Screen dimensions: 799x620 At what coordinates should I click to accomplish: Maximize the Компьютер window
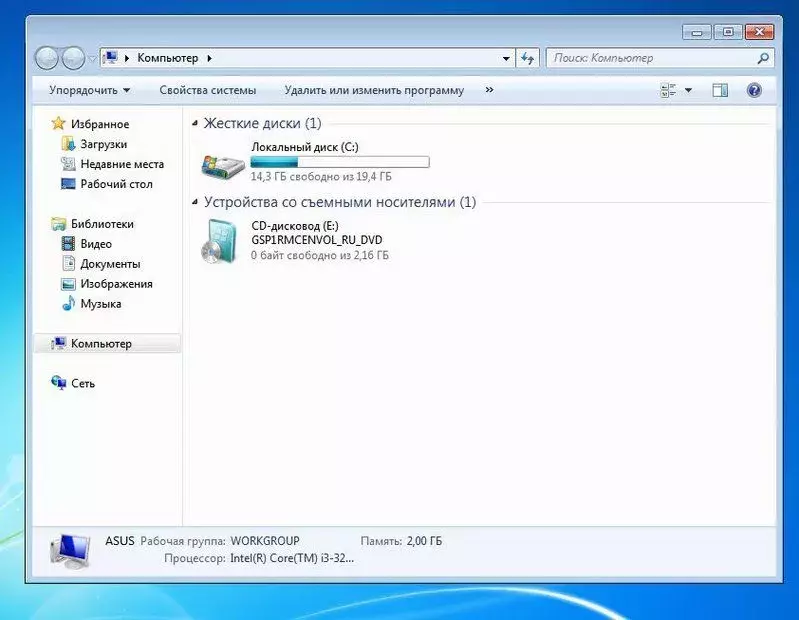click(728, 32)
